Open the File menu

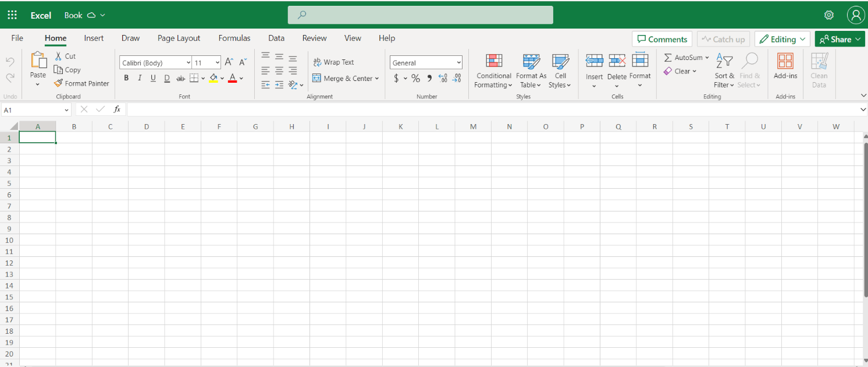17,38
